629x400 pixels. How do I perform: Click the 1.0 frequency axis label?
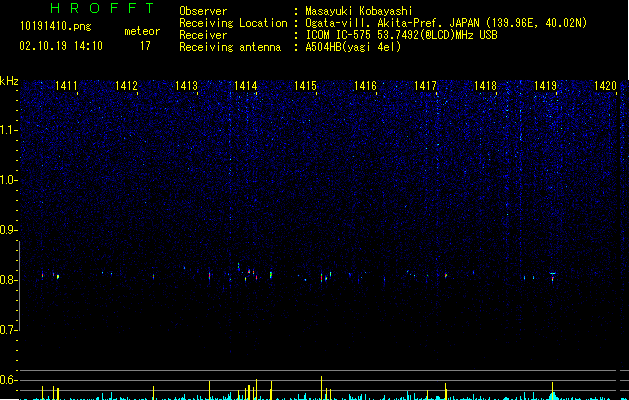9,180
